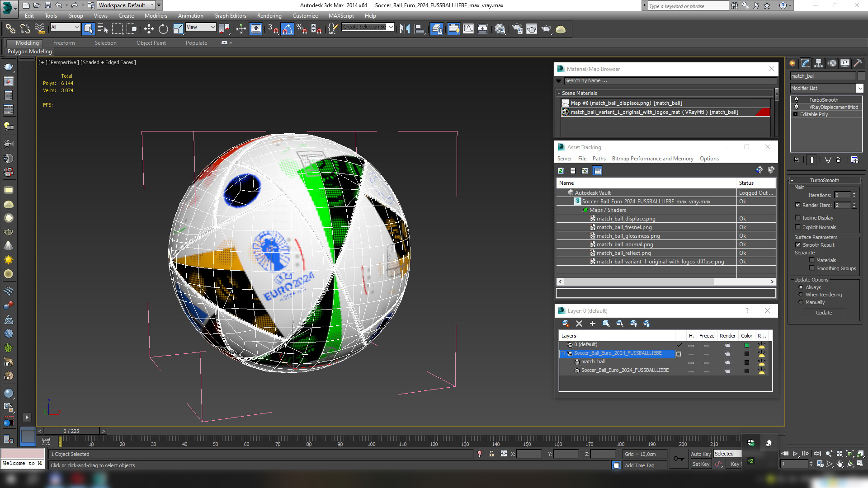The height and width of the screenshot is (488, 868).
Task: Enable Separate by Smoothing Groups checkbox
Action: (812, 268)
